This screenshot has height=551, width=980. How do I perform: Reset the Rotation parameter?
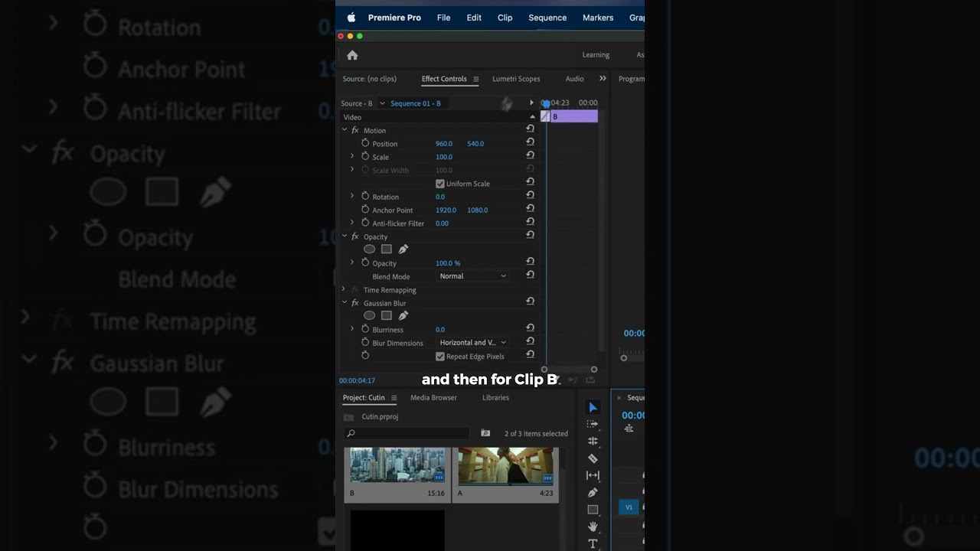click(530, 195)
